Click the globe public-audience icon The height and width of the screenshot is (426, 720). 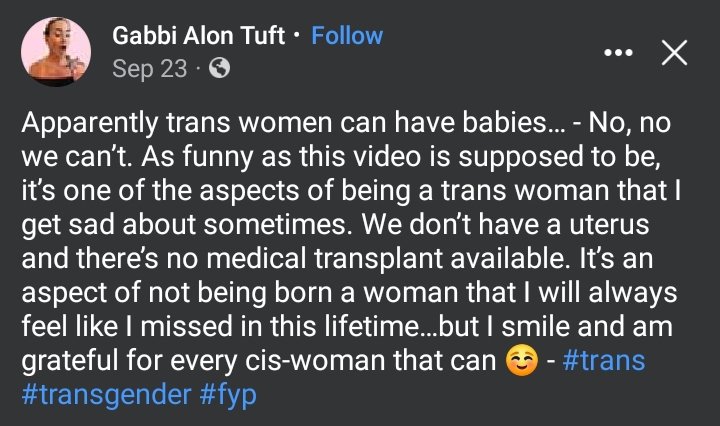coord(221,70)
